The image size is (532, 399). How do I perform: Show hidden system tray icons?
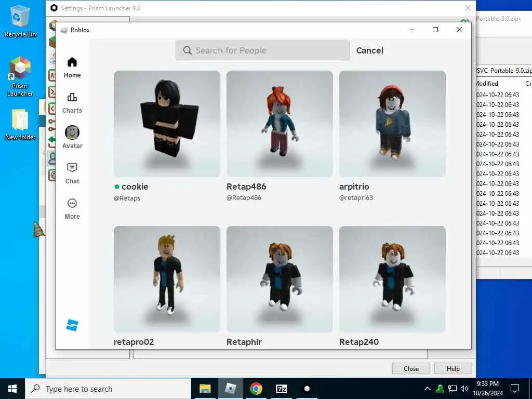click(x=428, y=389)
